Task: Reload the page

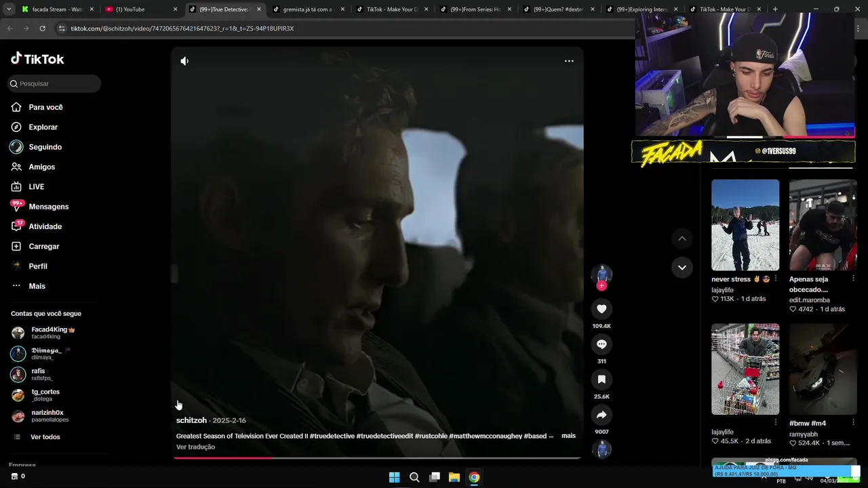Action: click(42, 28)
